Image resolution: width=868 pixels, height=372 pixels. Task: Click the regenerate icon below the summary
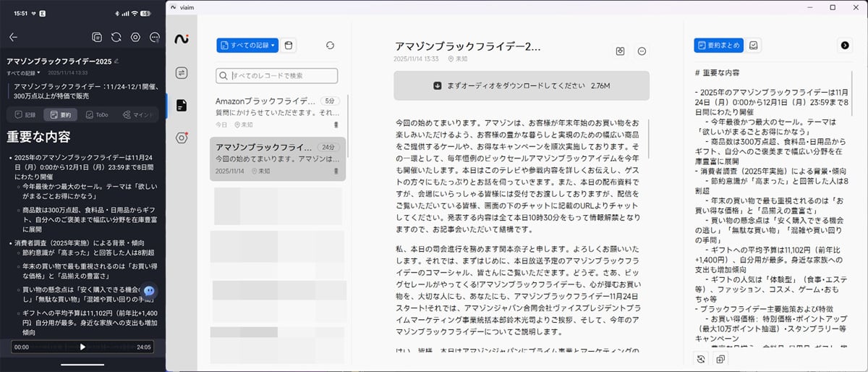pyautogui.click(x=700, y=359)
